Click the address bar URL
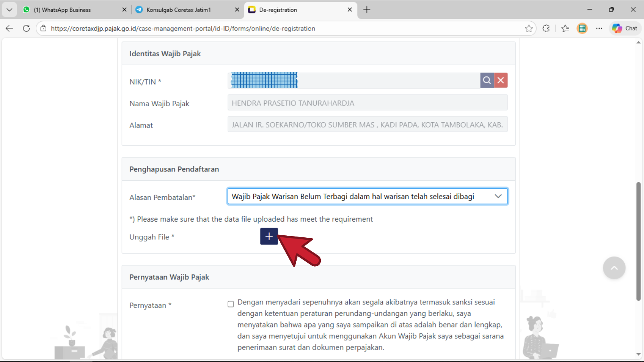644x362 pixels. tap(183, 29)
